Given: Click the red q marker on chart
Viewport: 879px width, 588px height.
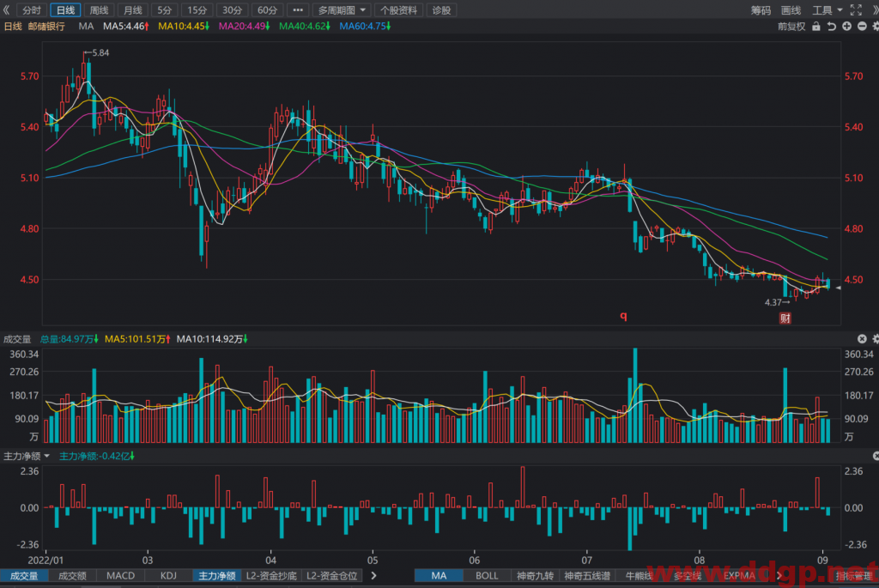Looking at the screenshot, I should (x=623, y=316).
